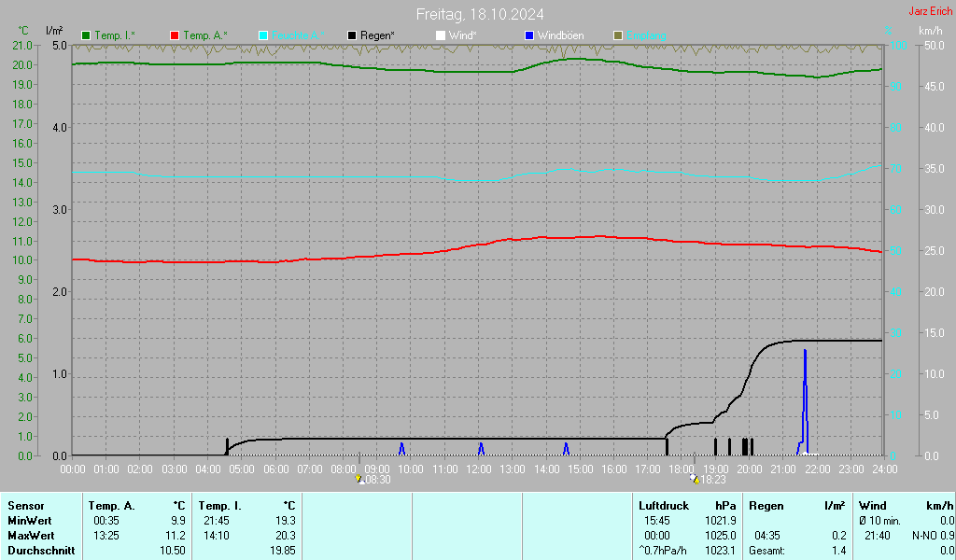Click the black Regen legend swatch
956x560 pixels.
(352, 36)
